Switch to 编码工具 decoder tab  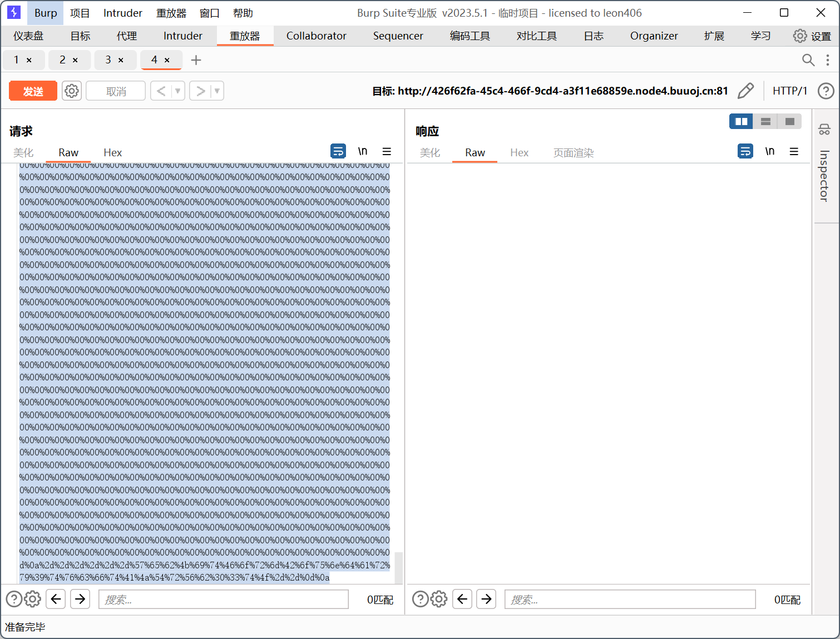coord(470,36)
